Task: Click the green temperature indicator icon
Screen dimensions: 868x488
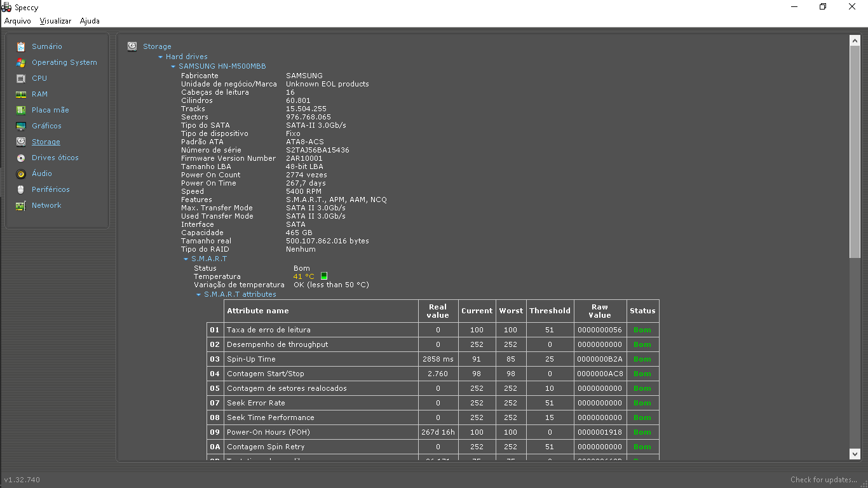Action: pos(324,276)
